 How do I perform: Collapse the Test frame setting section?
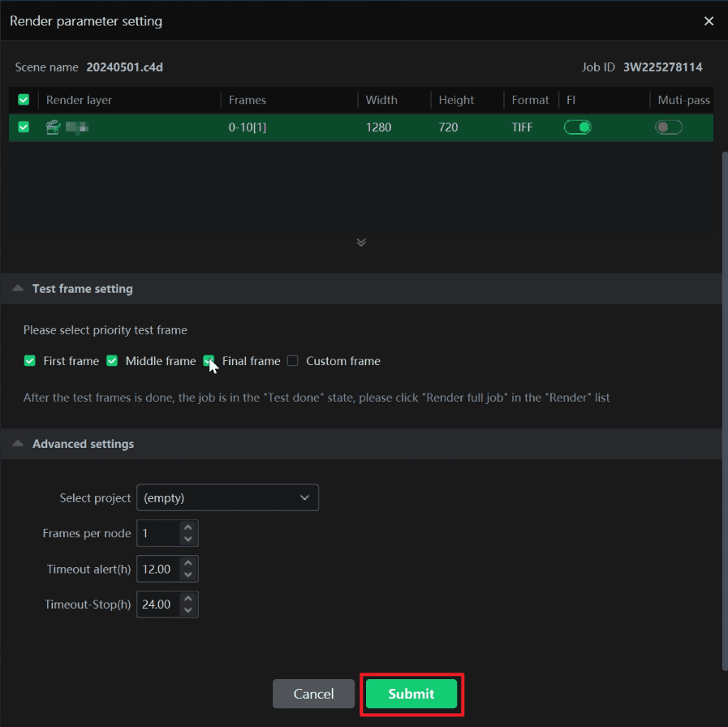(x=18, y=289)
